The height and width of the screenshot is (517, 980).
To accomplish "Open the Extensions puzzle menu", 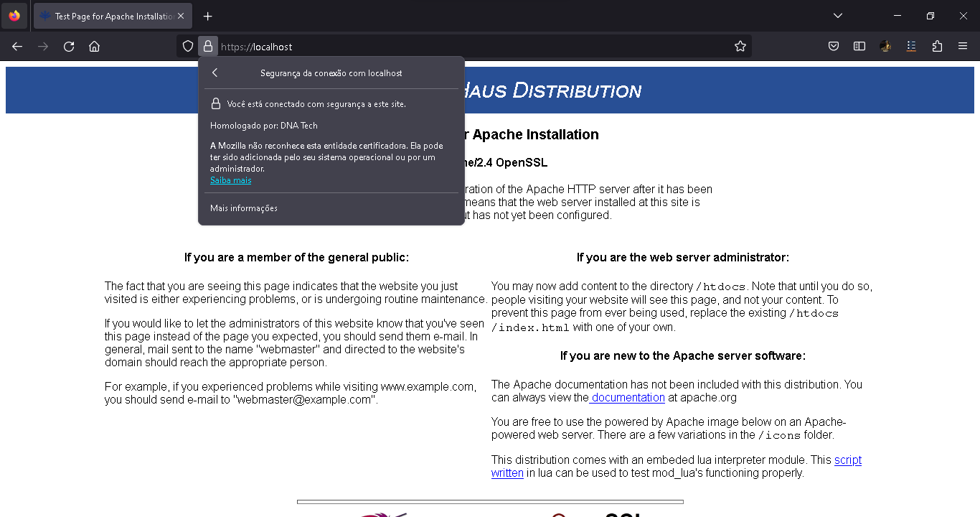I will coord(937,47).
